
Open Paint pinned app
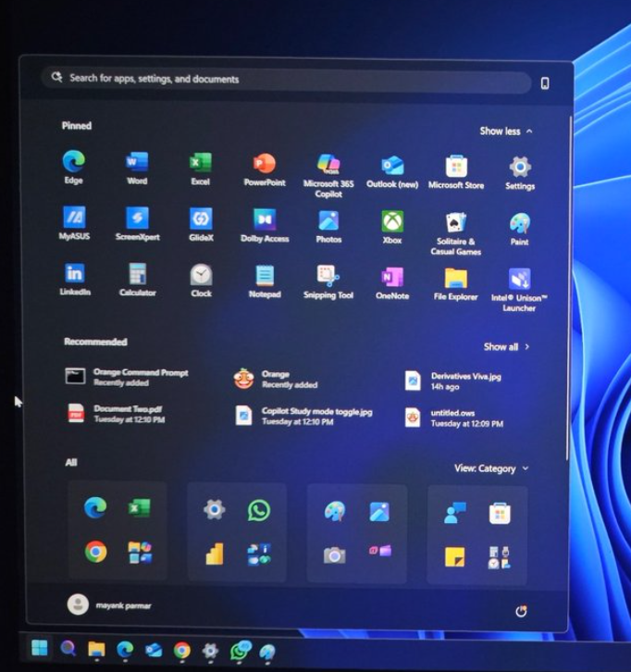point(520,230)
